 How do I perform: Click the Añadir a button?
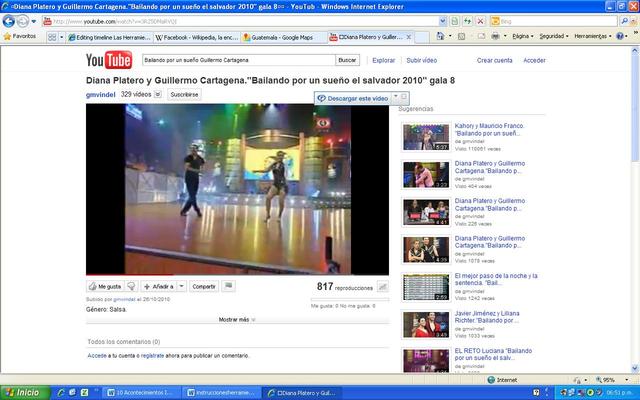pos(159,287)
